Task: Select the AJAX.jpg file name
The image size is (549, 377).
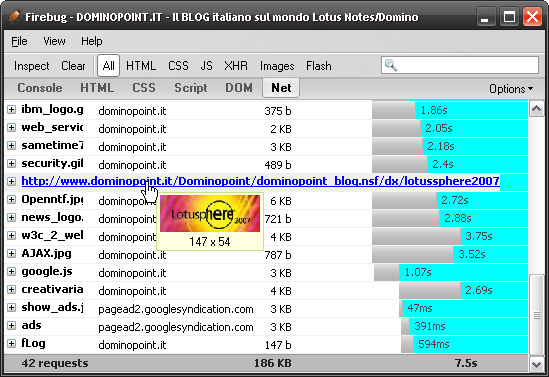Action: pyautogui.click(x=46, y=253)
